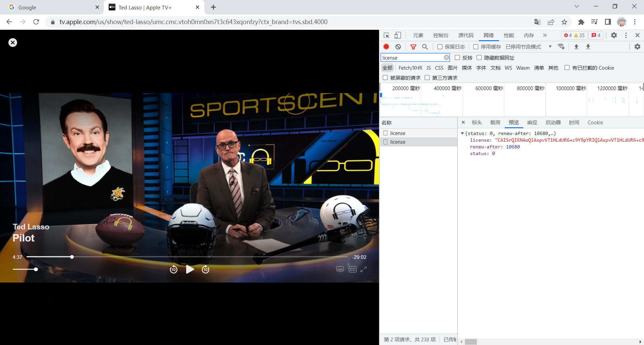Expand more DevTools tabs chevron

coord(545,35)
